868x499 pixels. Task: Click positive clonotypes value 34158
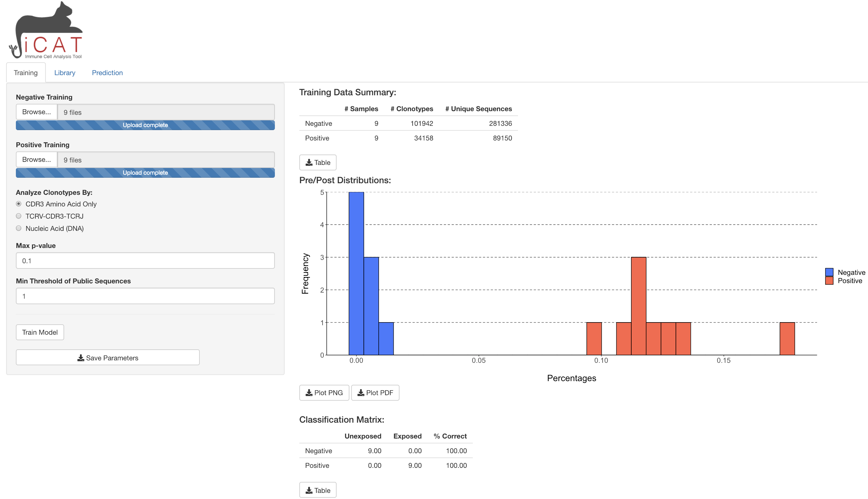pos(424,138)
